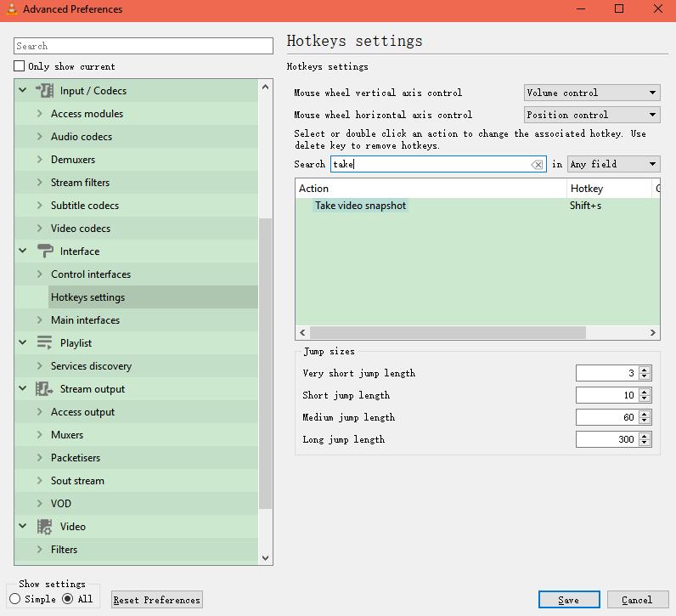The height and width of the screenshot is (616, 676).
Task: Collapse the Input / Codecs tree section
Action: point(23,90)
